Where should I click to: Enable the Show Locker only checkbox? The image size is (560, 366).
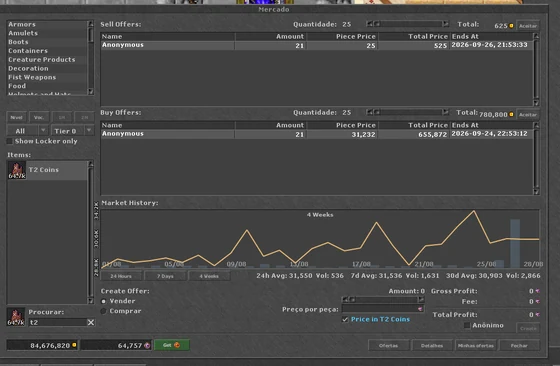[10, 141]
